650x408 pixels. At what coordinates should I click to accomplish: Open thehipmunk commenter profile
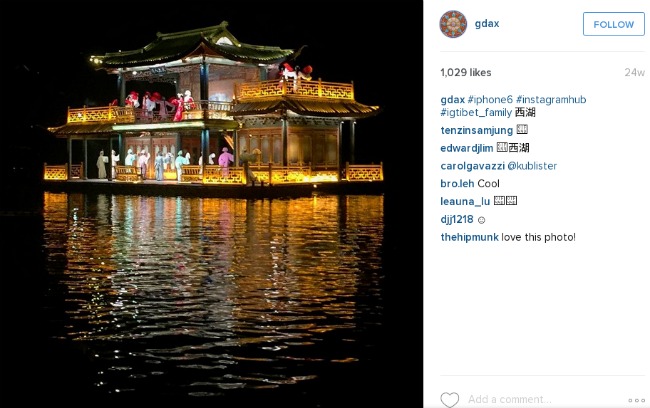(469, 237)
